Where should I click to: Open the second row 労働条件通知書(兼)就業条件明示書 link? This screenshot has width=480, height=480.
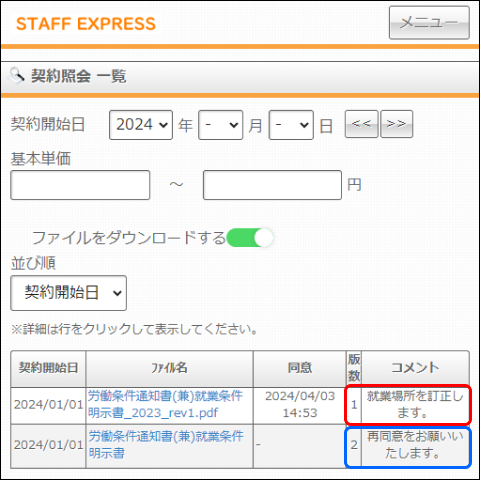(166, 445)
